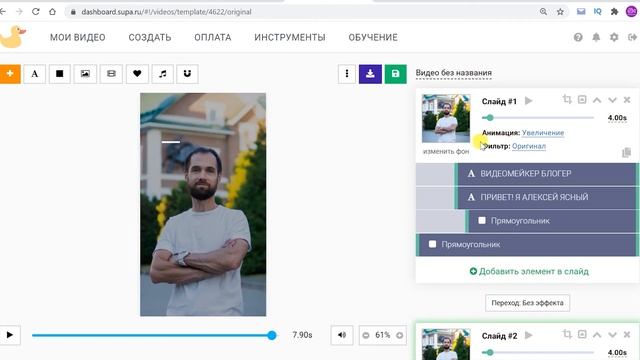Add a video clip with the film icon
The height and width of the screenshot is (360, 640).
111,74
